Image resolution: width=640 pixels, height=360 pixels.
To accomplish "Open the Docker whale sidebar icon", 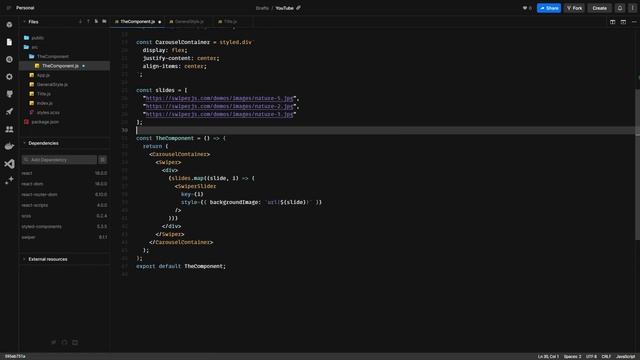I will click(9, 146).
